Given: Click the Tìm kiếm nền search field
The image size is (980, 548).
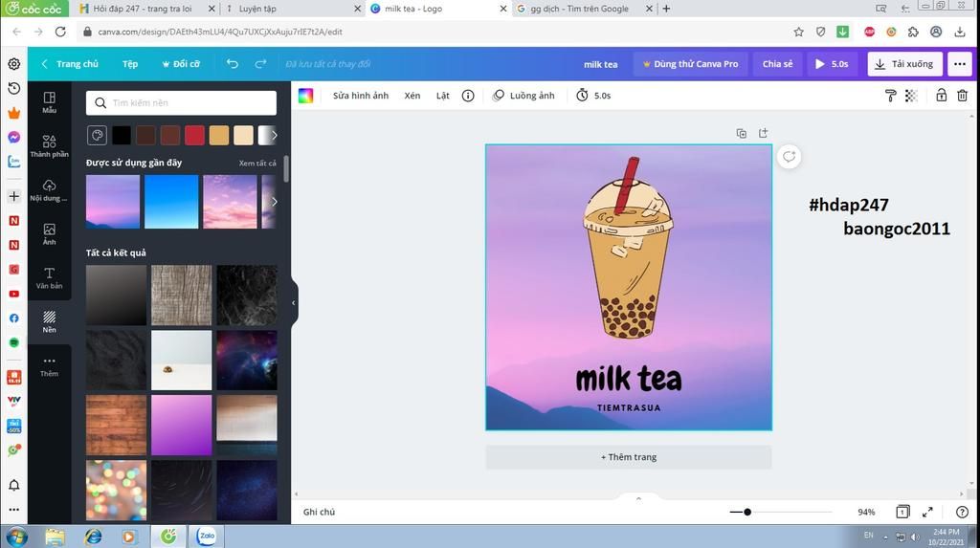Looking at the screenshot, I should point(181,103).
